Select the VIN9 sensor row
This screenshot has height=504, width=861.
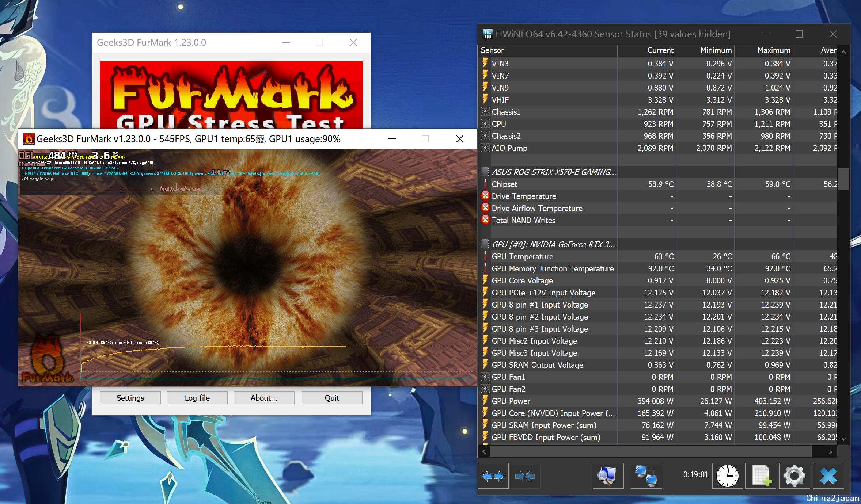tap(657, 88)
